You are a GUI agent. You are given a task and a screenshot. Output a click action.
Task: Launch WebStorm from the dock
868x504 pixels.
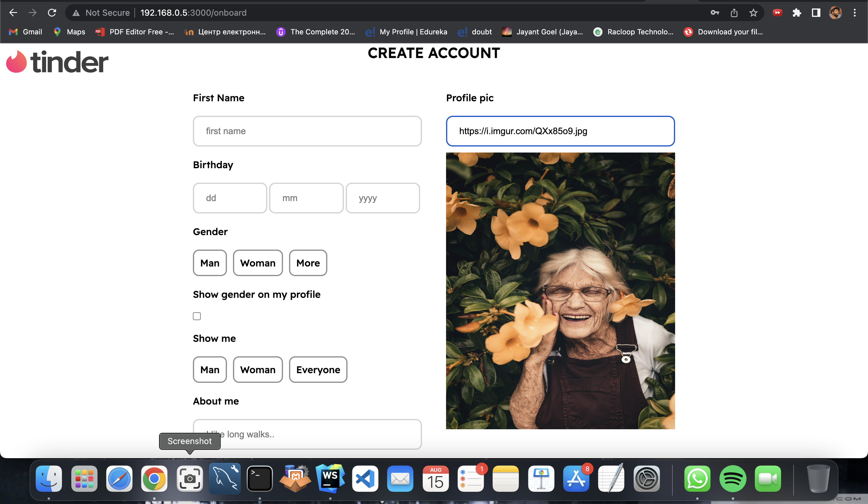[330, 478]
